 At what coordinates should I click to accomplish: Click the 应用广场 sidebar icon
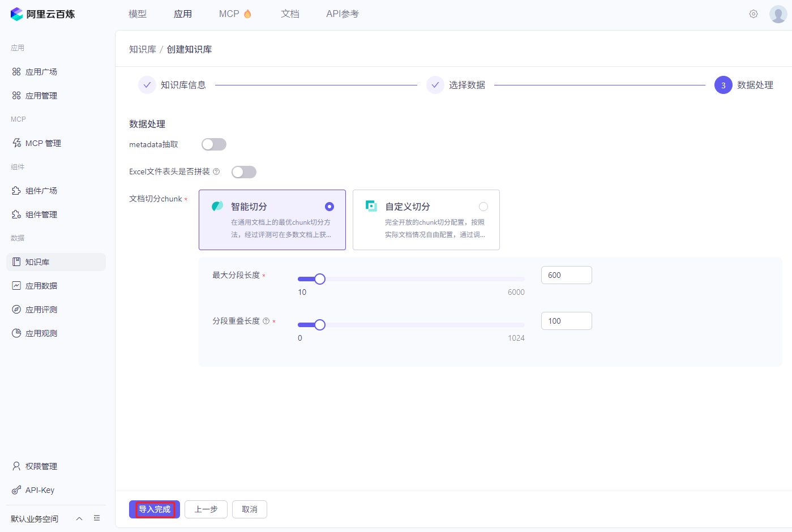(x=16, y=72)
